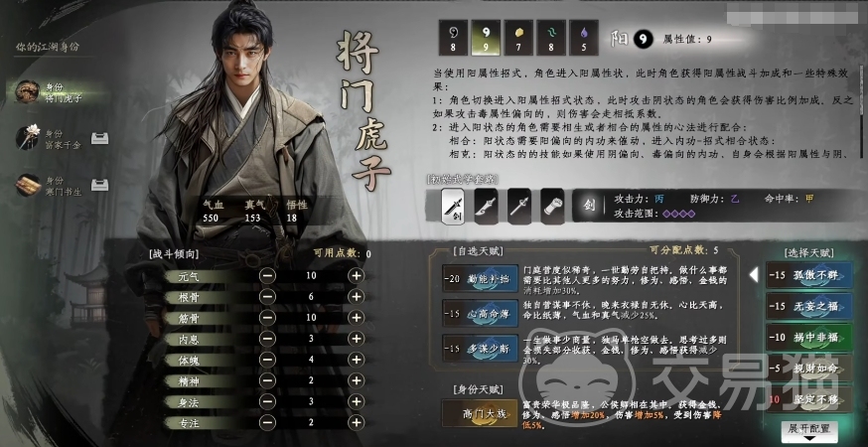Add the 坚定不移 talent from the list
The image size is (868, 447).
tap(809, 399)
